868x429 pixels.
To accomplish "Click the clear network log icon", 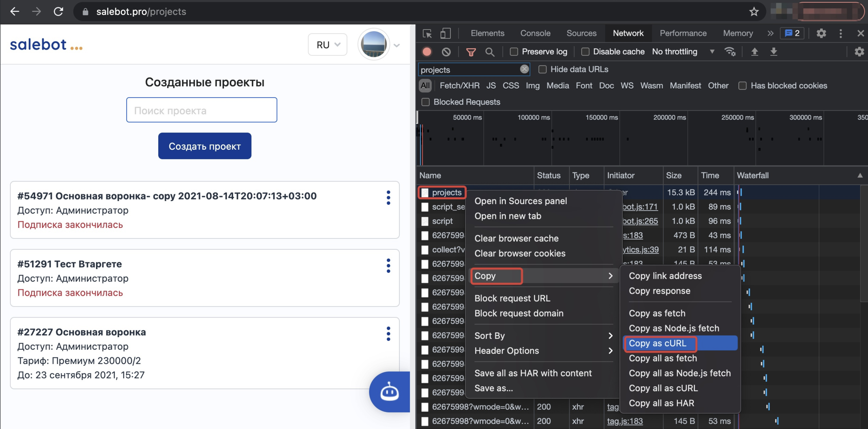I will pos(446,52).
